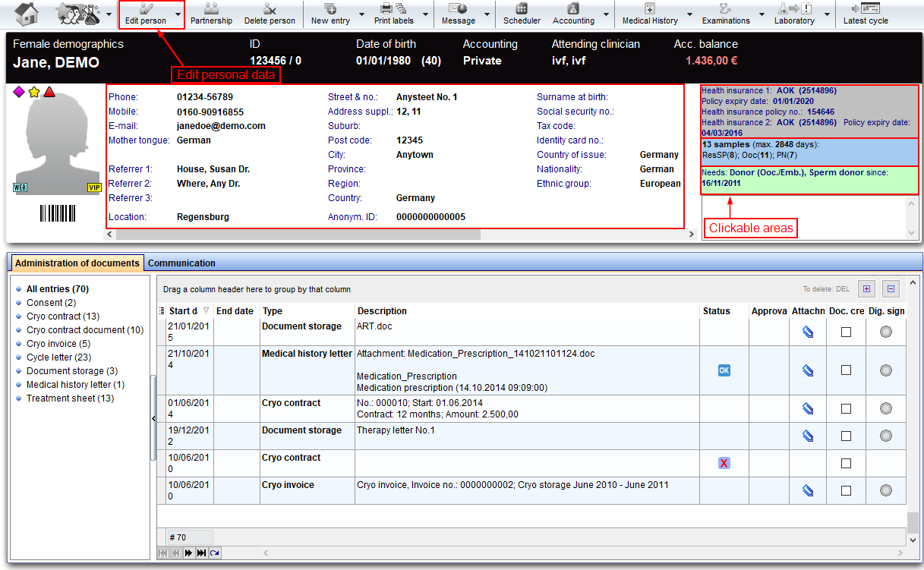924x570 pixels.
Task: Toggle digital signature circle for ART.doc row
Action: (885, 332)
